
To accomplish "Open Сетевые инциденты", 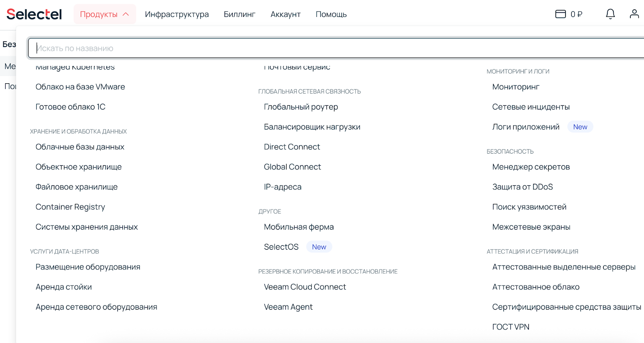I will pos(531,107).
